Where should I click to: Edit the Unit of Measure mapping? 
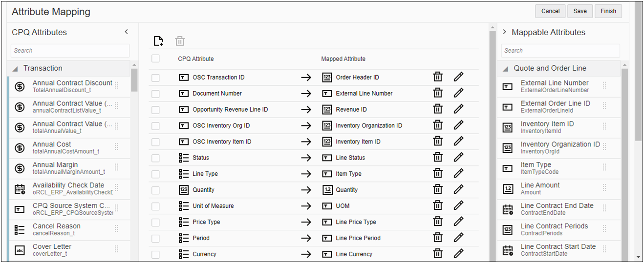coord(458,206)
